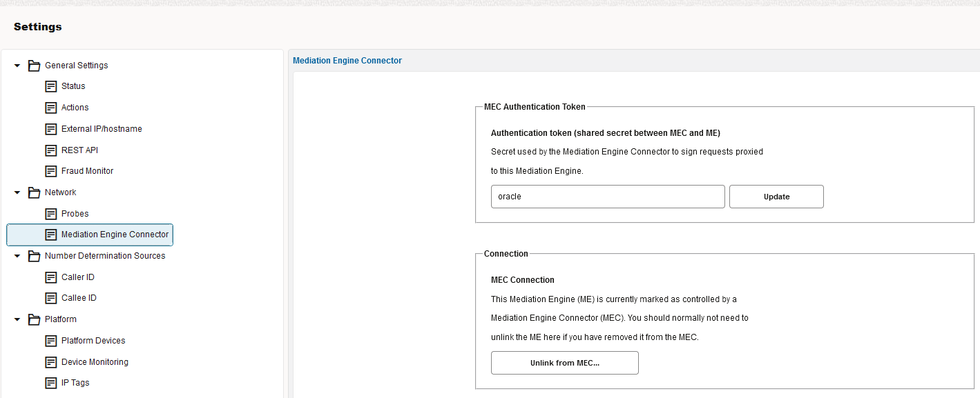Click the Platform folder icon
The image size is (980, 398).
(34, 319)
